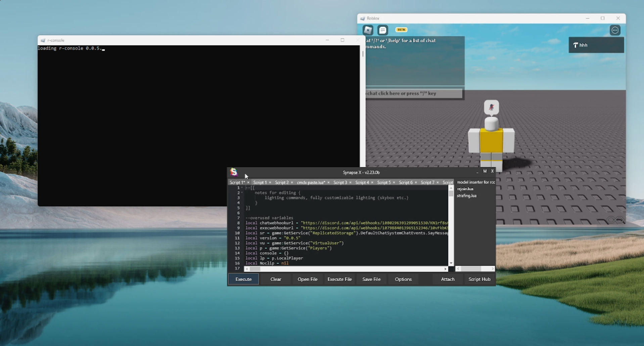Maximize the r-console window
The image size is (644, 346).
point(342,40)
